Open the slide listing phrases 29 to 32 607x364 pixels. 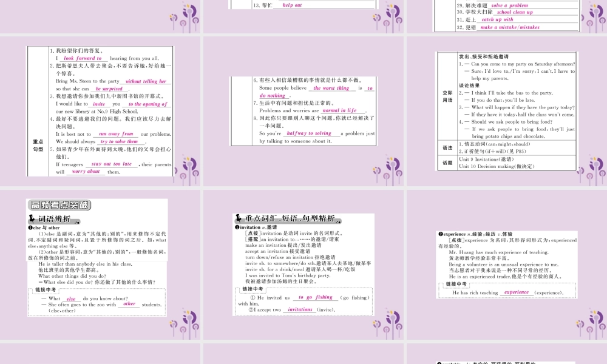(507, 16)
